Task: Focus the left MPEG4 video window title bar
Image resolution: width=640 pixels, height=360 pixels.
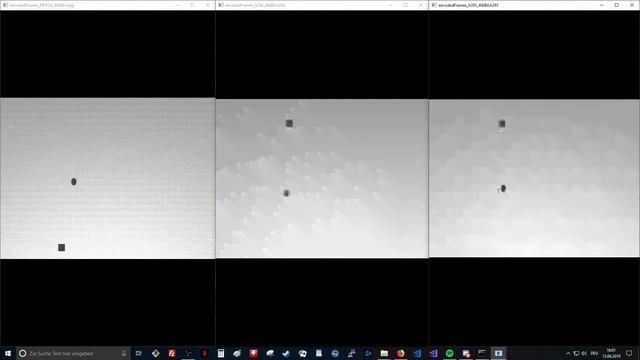Action: 108,5
